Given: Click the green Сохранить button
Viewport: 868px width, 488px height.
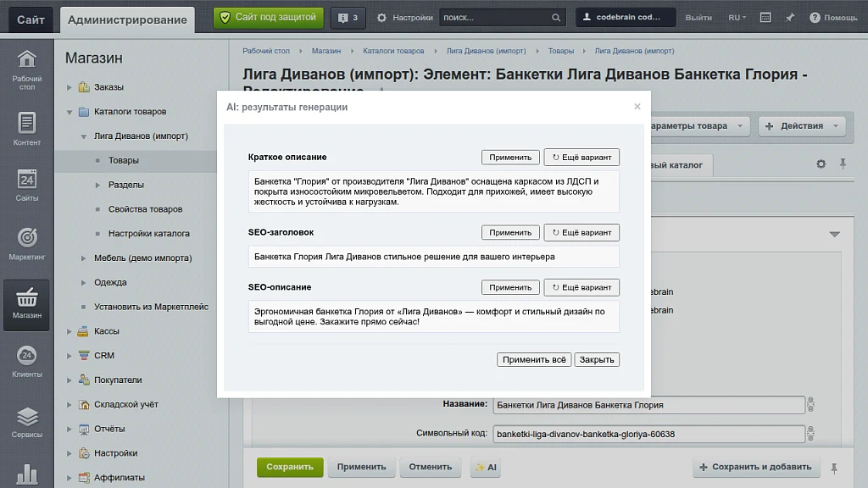Looking at the screenshot, I should (x=290, y=467).
